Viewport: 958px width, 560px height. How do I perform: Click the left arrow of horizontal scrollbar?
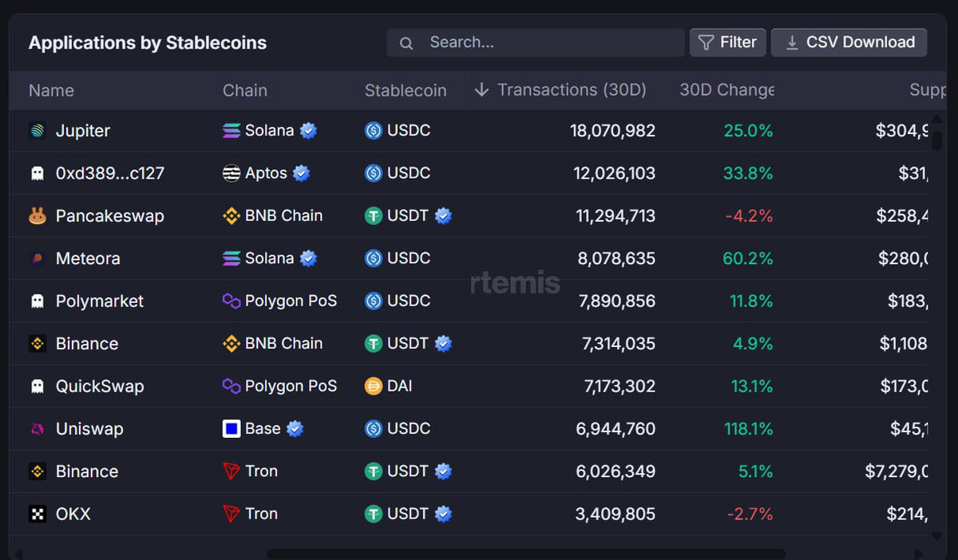(x=18, y=553)
